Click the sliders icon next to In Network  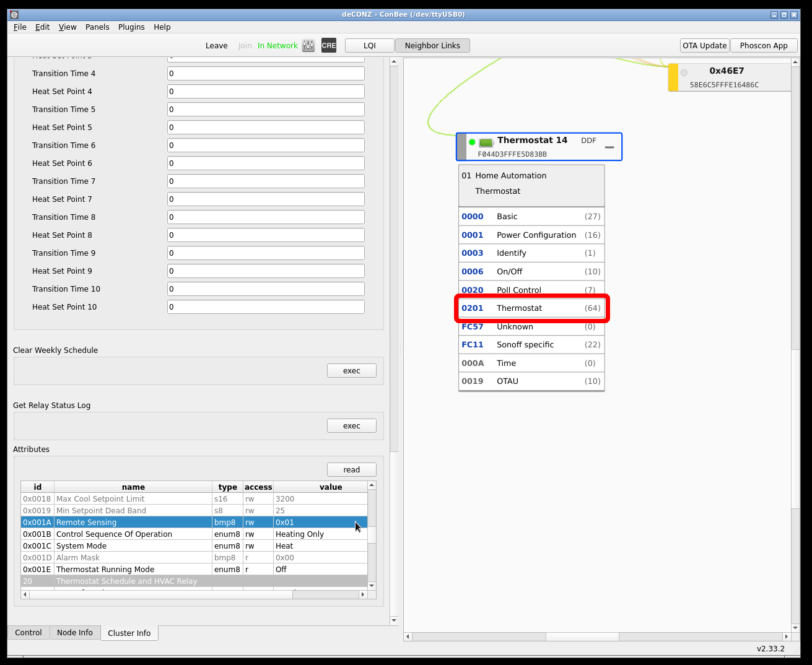308,46
